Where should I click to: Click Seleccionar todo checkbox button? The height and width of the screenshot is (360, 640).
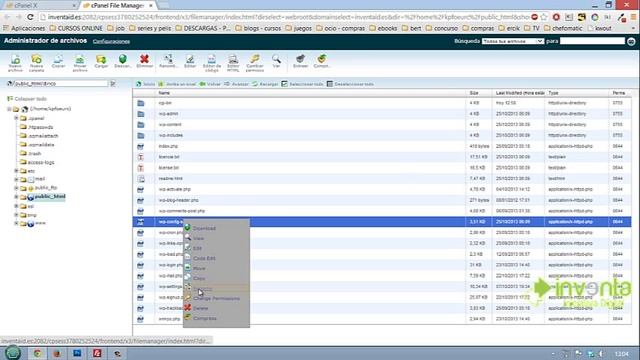tap(302, 84)
